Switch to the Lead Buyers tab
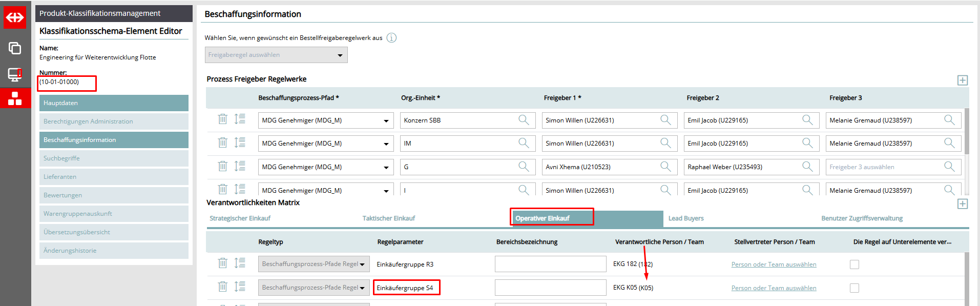Viewport: 980px width, 306px height. (685, 218)
